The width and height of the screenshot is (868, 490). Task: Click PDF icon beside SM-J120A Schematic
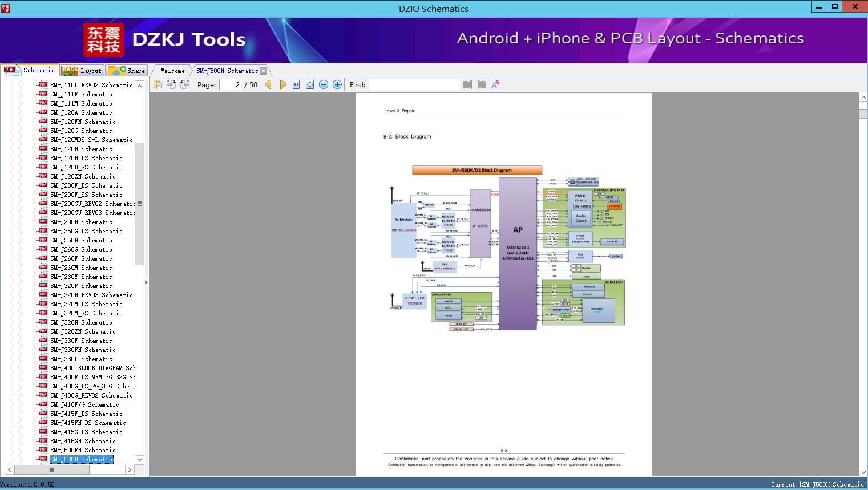point(43,112)
